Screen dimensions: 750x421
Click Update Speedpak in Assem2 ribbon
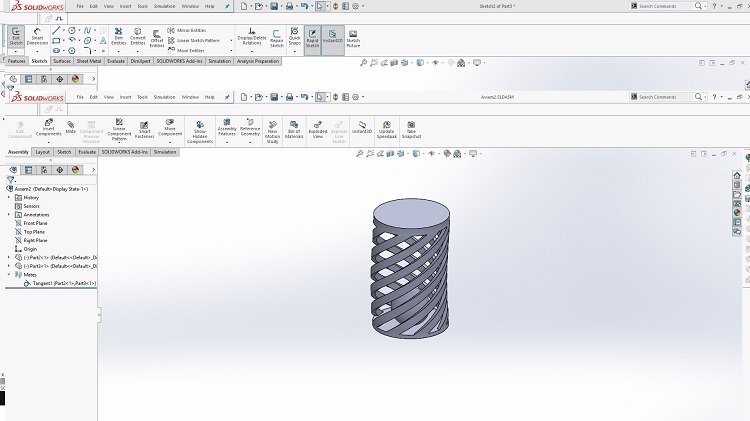[386, 130]
